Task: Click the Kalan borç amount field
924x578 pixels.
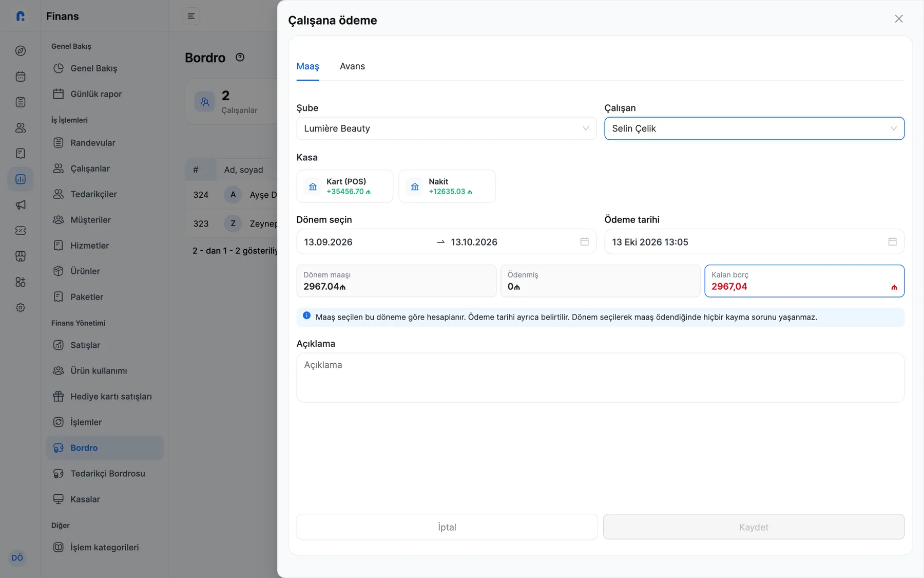Action: [x=804, y=281]
